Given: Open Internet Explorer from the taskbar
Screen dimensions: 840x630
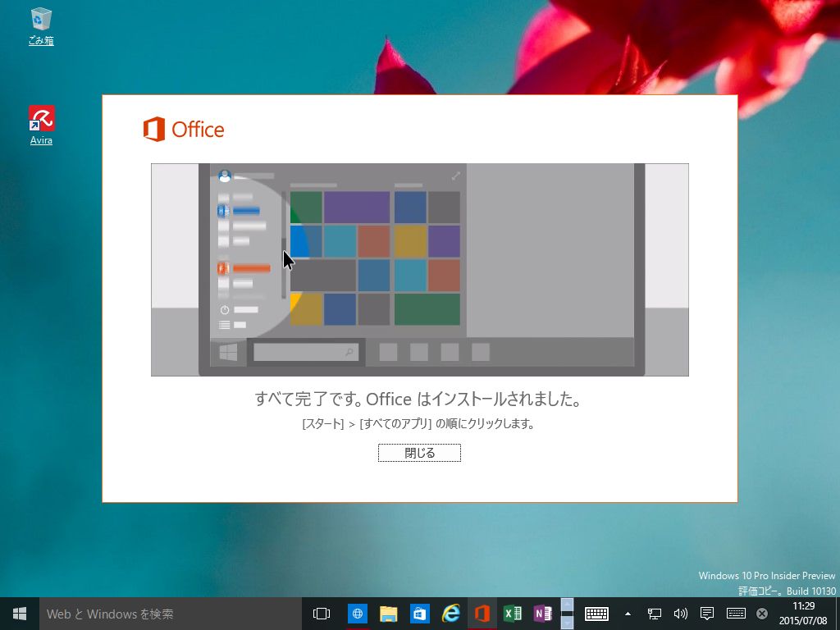Looking at the screenshot, I should coord(450,614).
